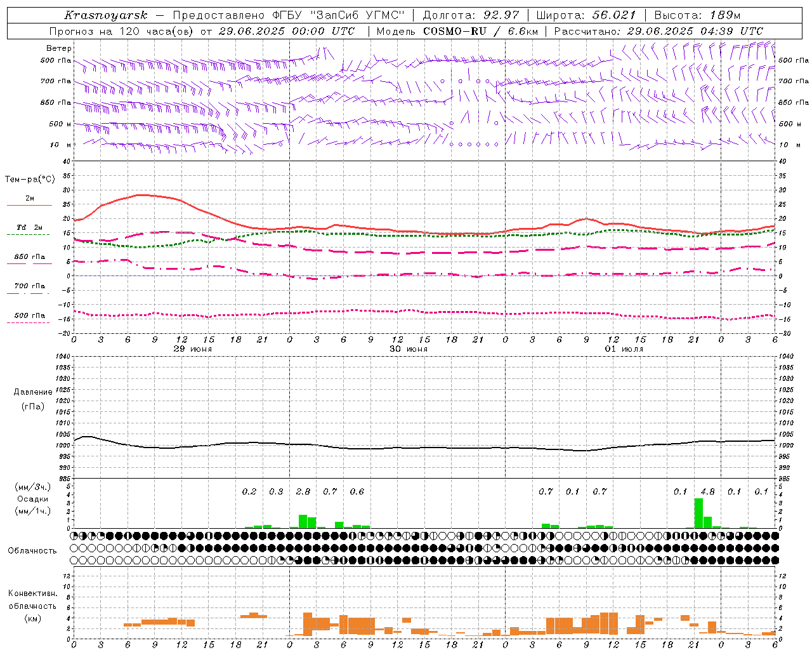Viewport: 812px width, 650px height.
Task: Click the "Облачность" cloudiness label
Action: (32, 551)
